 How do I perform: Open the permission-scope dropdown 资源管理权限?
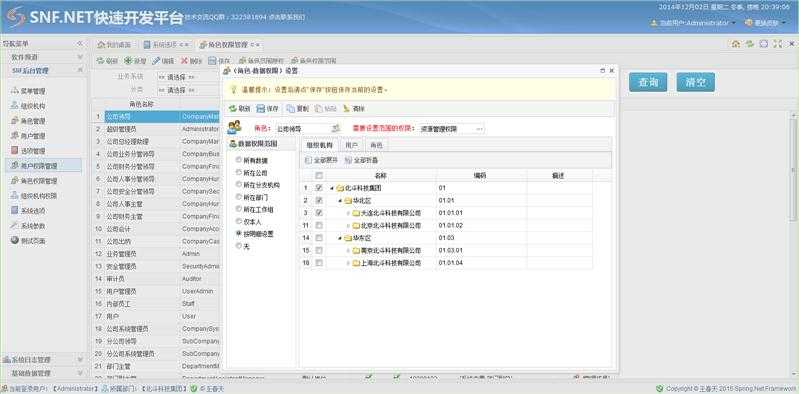point(451,129)
